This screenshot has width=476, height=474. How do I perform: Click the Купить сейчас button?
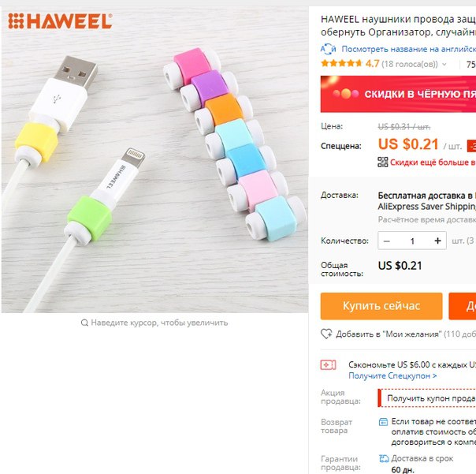pos(381,306)
